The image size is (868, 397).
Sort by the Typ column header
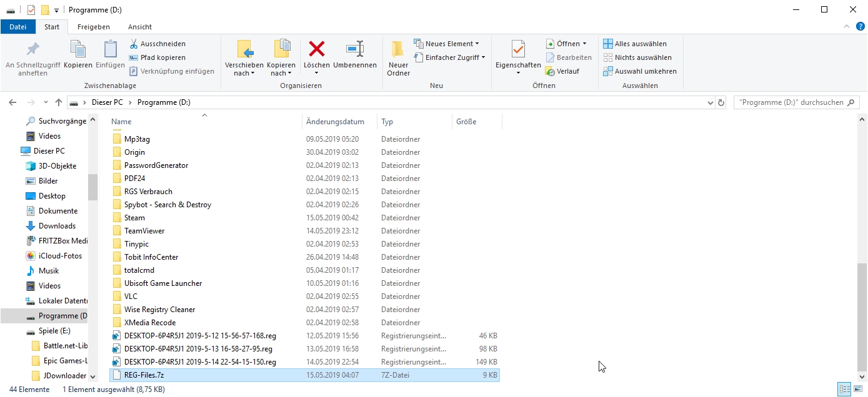click(x=414, y=122)
